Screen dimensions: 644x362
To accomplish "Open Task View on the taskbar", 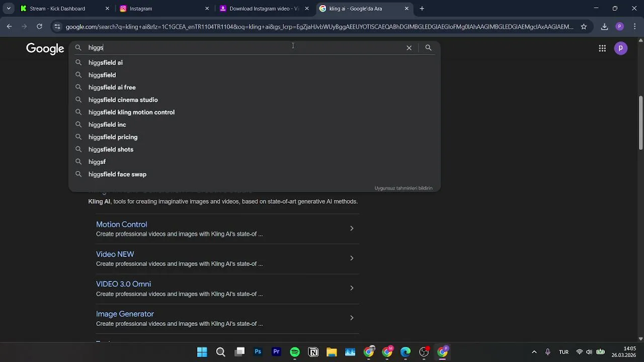I will (239, 352).
